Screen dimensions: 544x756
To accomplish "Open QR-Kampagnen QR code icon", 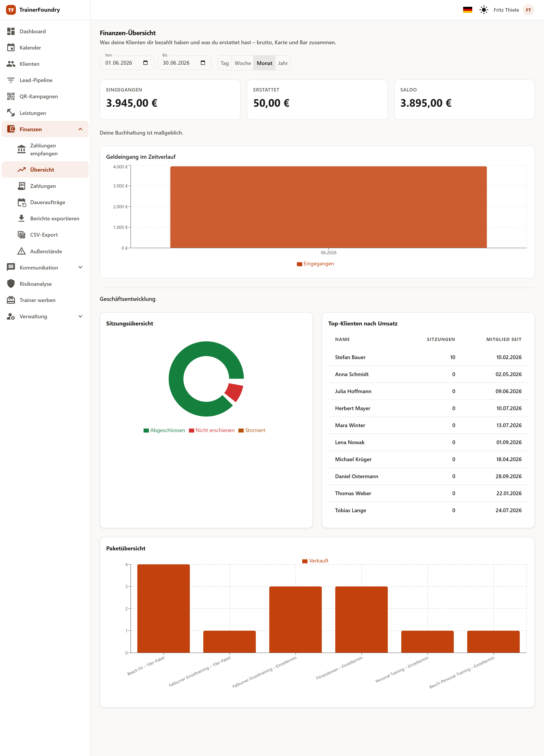I will 11,96.
